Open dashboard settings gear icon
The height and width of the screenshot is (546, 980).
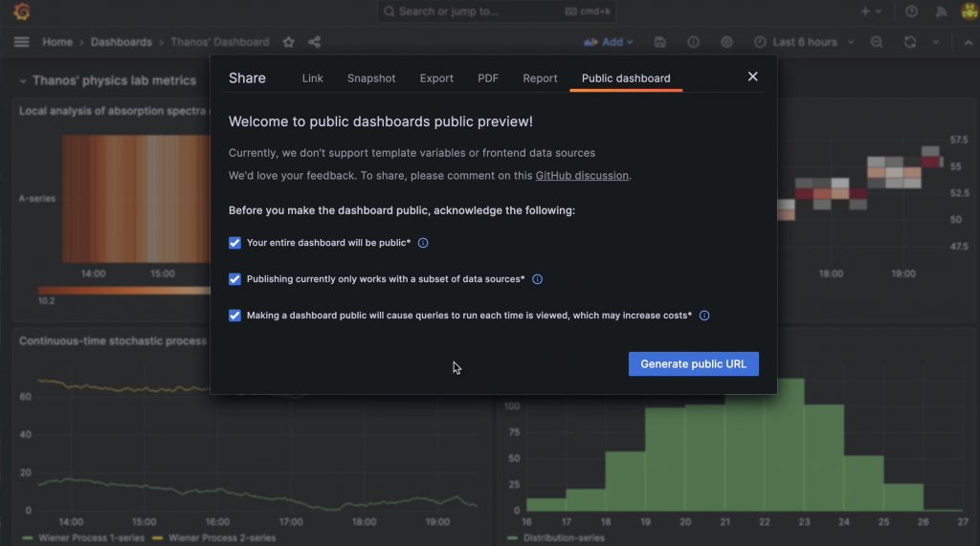pos(726,42)
